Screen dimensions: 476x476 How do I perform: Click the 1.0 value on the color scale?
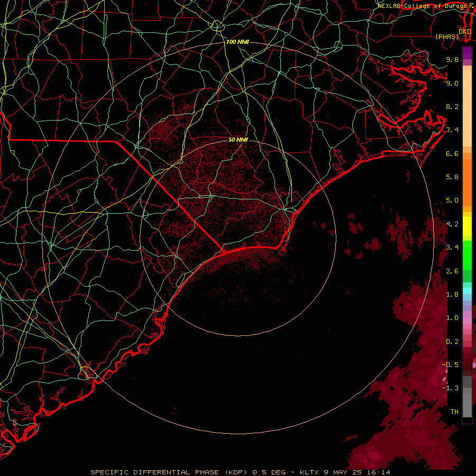tap(452, 318)
